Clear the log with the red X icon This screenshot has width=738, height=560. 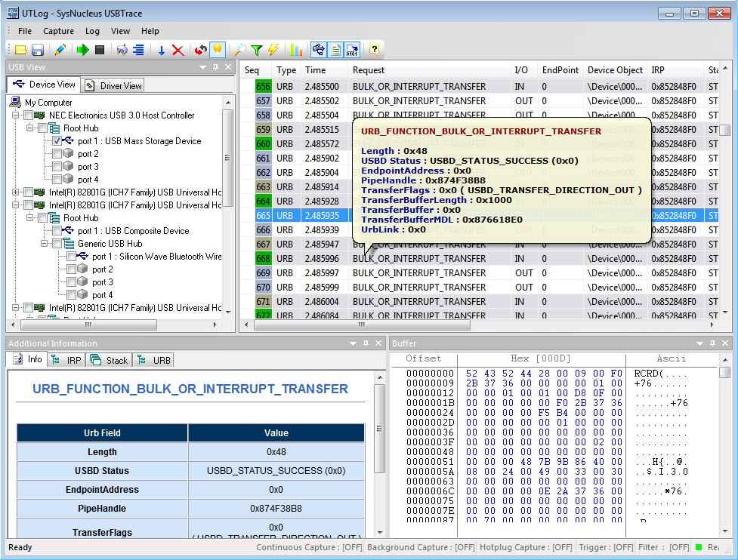pyautogui.click(x=178, y=50)
